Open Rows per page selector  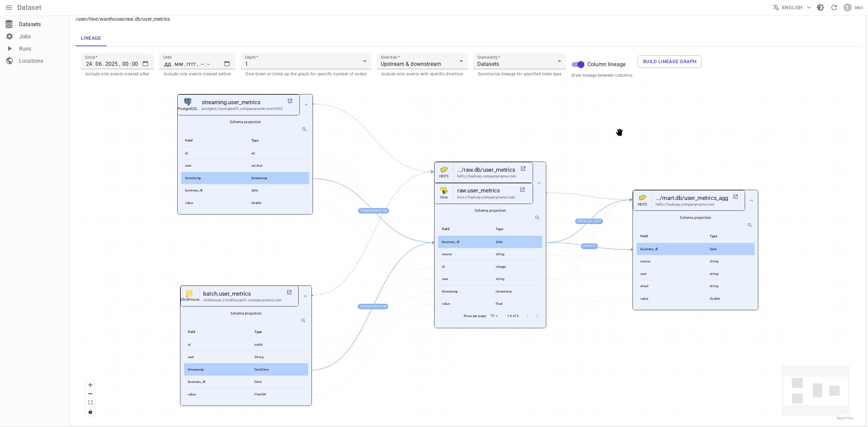click(494, 316)
